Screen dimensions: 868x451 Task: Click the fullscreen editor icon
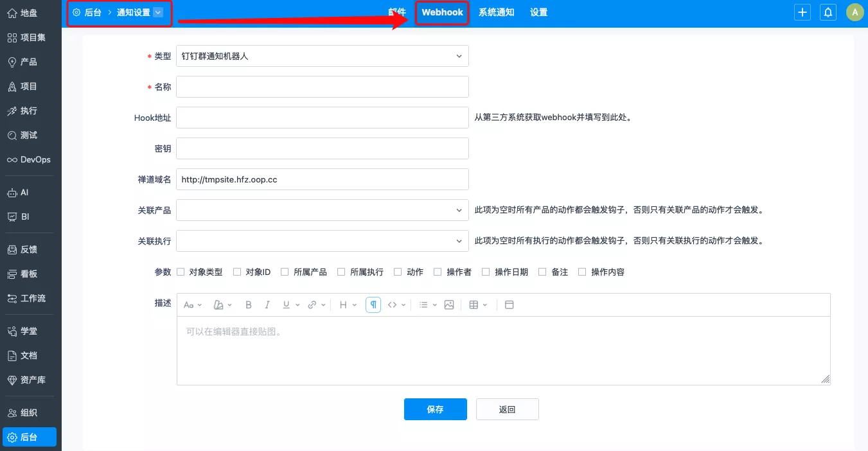509,305
